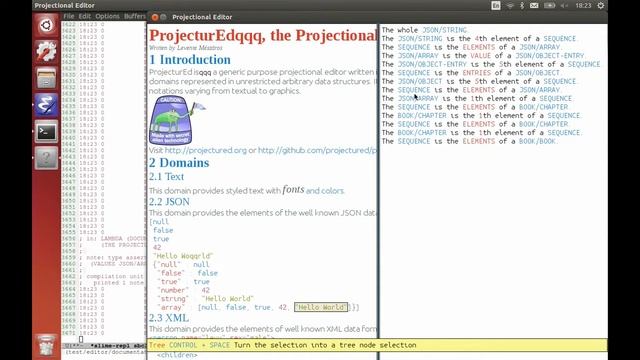This screenshot has height=360, width=640.
Task: Click the ENTRIES of a JSON/OBJECT line
Action: click(x=471, y=73)
